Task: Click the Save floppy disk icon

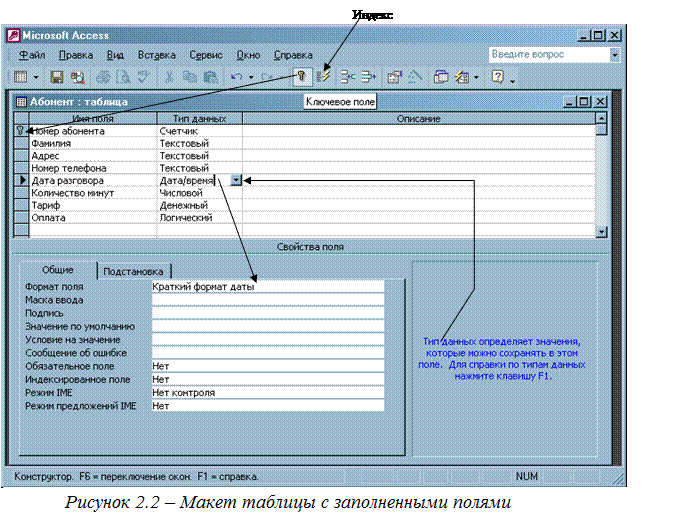Action: 57,77
